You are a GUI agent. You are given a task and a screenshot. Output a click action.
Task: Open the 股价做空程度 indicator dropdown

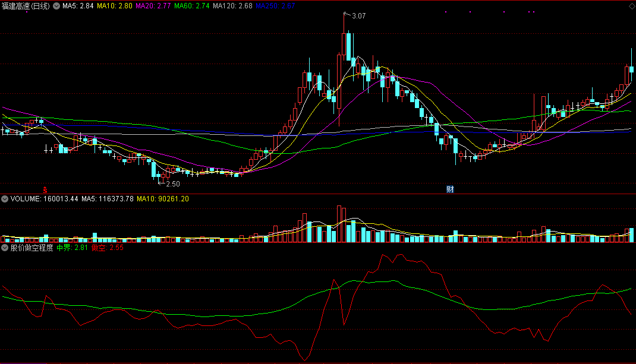point(5,248)
